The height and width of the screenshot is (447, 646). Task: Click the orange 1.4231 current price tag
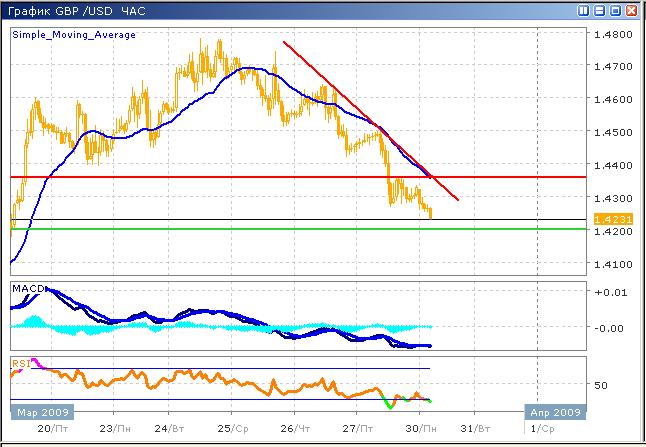tap(609, 219)
